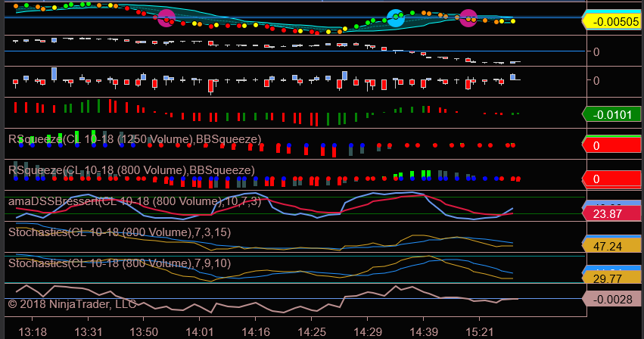Click the earlier magenta circle near 13:50

pyautogui.click(x=166, y=18)
